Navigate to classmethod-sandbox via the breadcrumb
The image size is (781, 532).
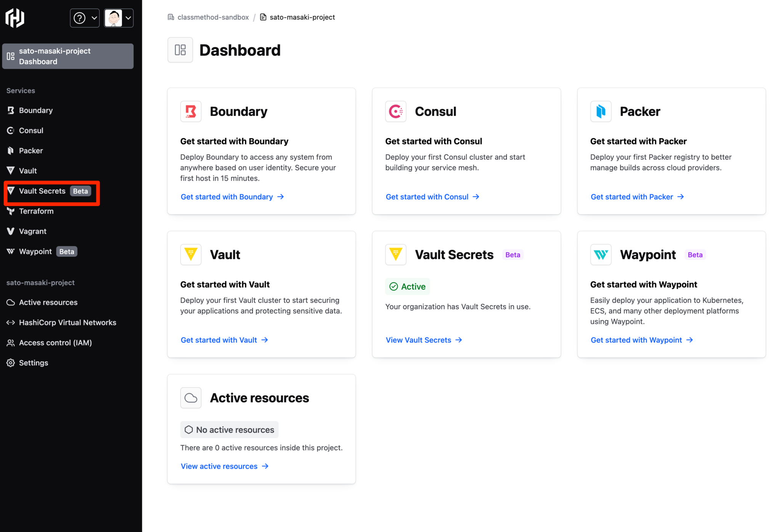(213, 17)
